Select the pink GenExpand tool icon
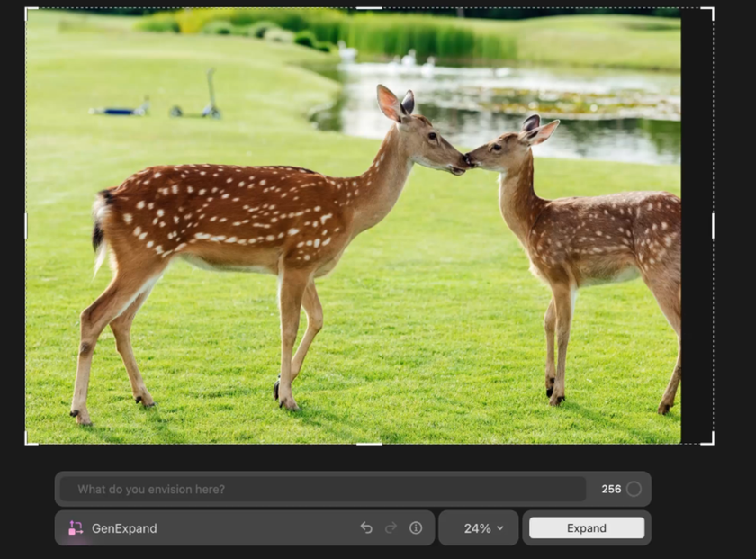Viewport: 756px width, 559px height. click(78, 528)
